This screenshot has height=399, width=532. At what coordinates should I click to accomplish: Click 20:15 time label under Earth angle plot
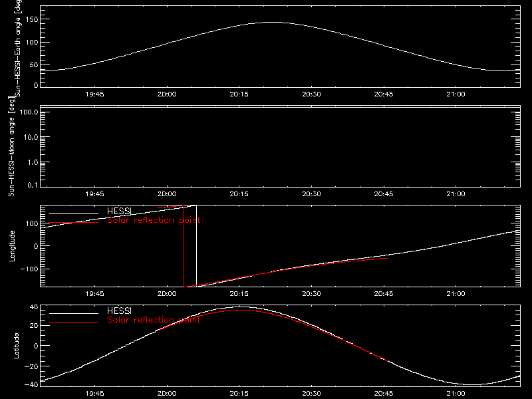tap(239, 94)
